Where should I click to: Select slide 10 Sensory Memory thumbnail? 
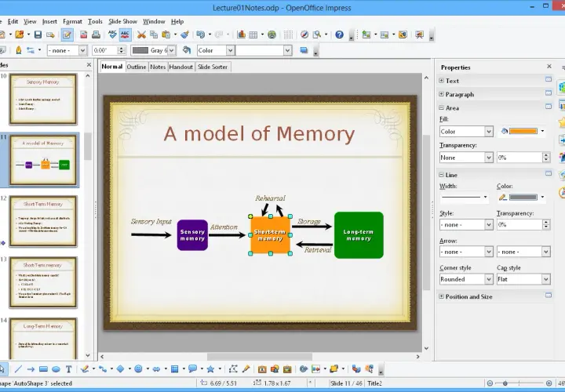coord(43,99)
